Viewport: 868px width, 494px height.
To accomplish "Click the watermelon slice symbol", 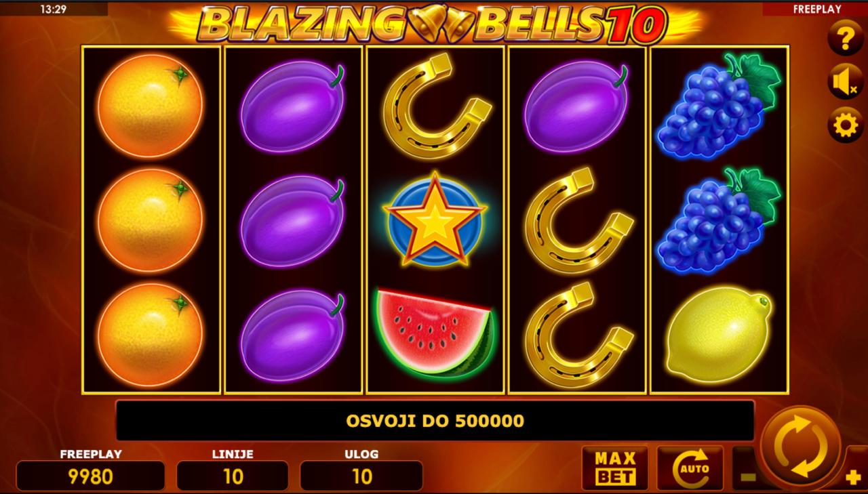I will [x=435, y=332].
